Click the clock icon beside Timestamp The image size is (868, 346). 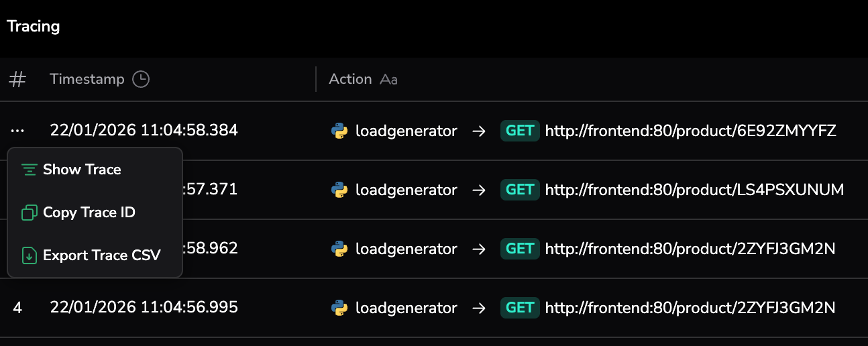(141, 79)
